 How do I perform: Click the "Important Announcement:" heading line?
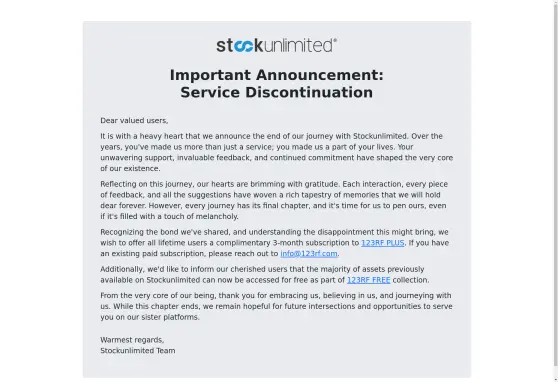click(x=277, y=75)
